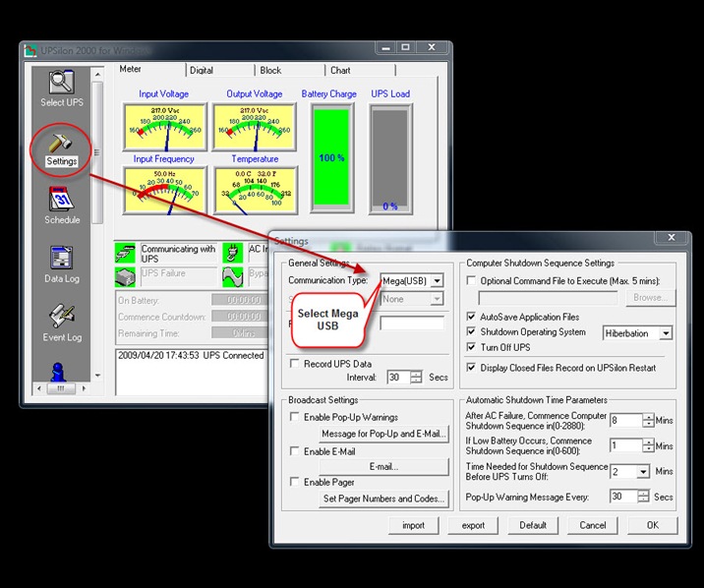Click the empty field below the None dropdown
Viewport: 704px width, 588px height.
[x=412, y=323]
